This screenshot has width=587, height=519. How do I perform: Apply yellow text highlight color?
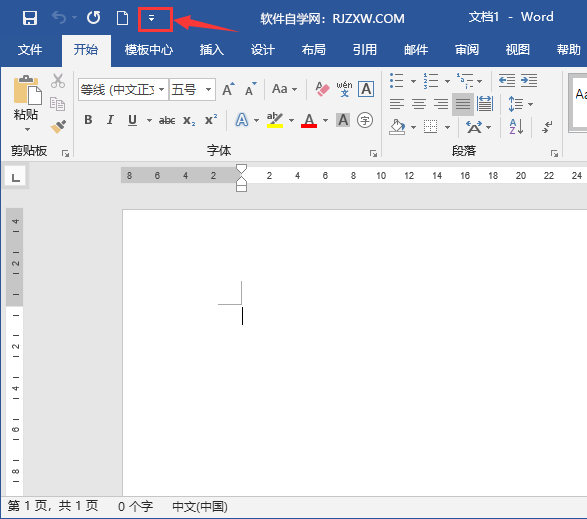275,120
